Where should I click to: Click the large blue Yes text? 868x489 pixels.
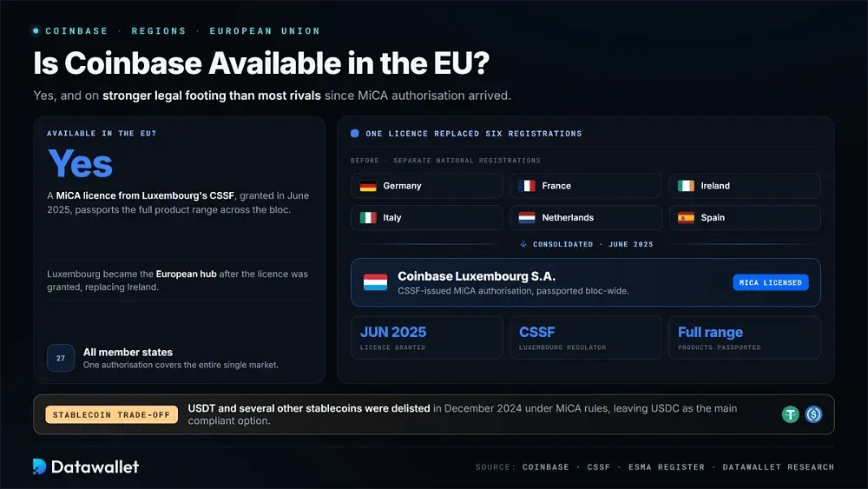point(80,164)
